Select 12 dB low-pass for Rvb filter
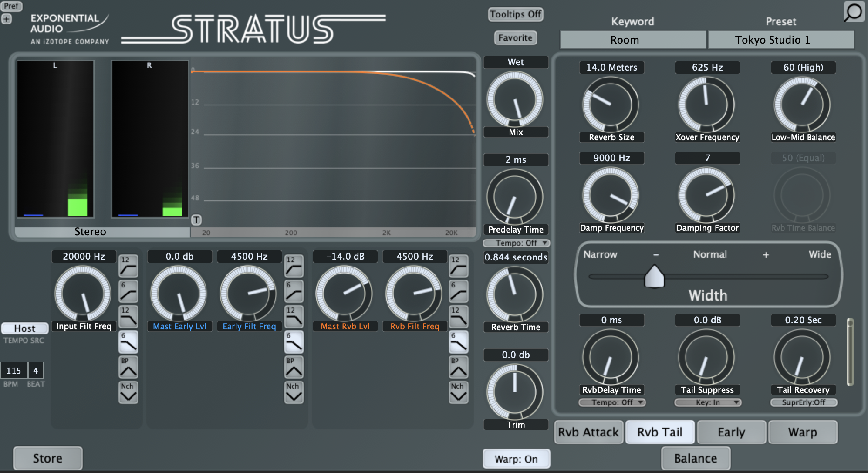This screenshot has width=868, height=473. click(x=459, y=317)
